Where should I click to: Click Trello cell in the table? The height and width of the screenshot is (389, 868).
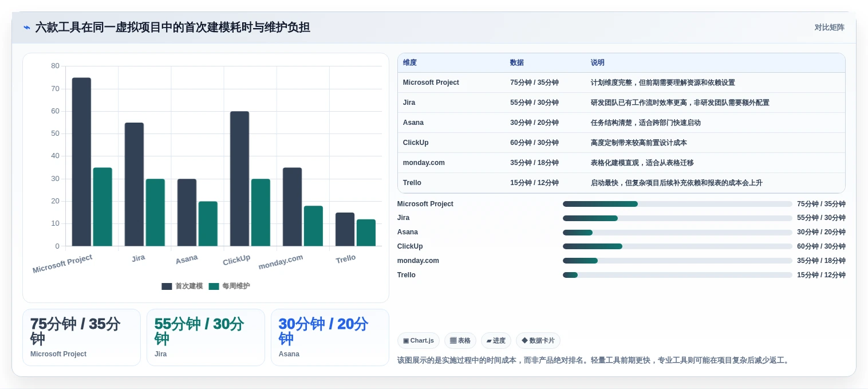(x=412, y=183)
